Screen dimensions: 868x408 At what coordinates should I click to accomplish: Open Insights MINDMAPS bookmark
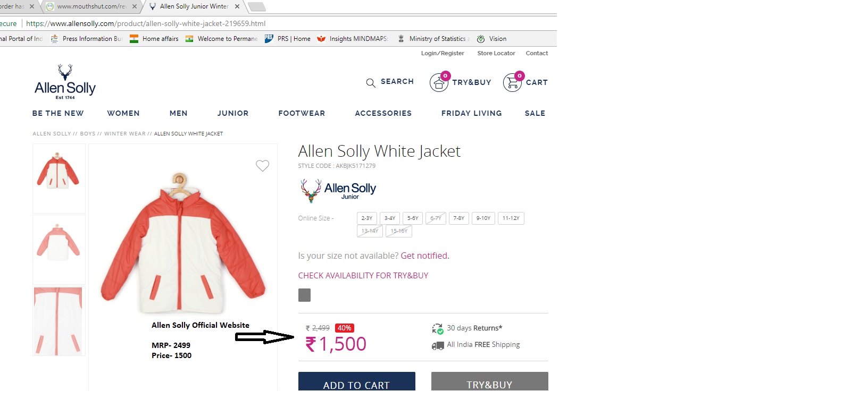(353, 39)
